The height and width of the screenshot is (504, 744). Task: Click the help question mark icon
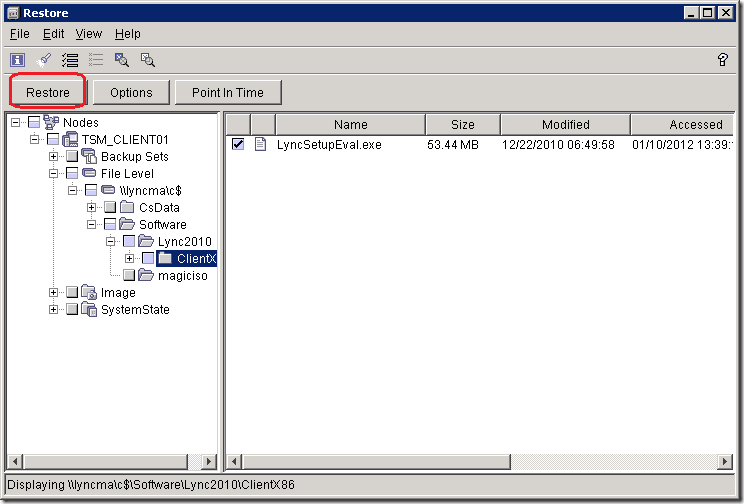723,60
